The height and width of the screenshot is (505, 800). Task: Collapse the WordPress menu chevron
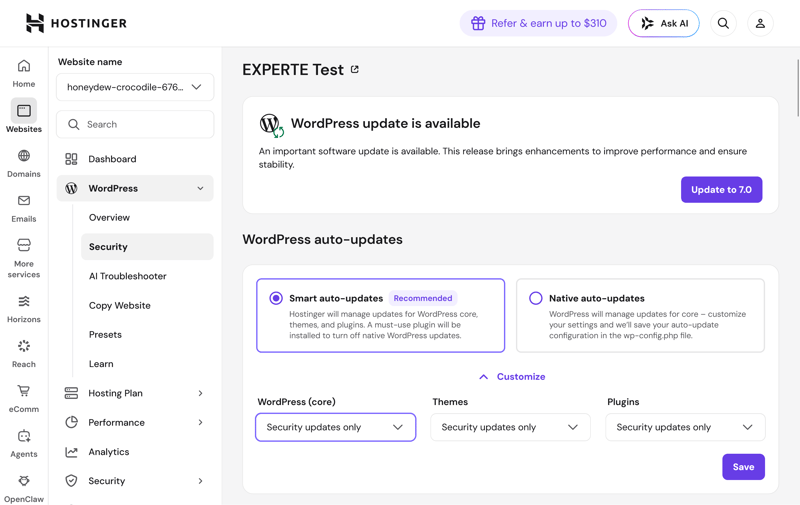pyautogui.click(x=201, y=188)
